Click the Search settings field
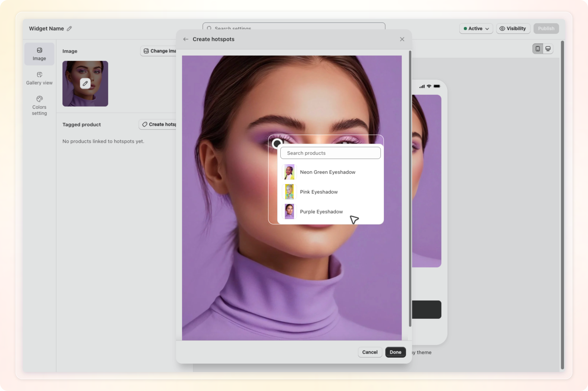The height and width of the screenshot is (391, 588). (294, 26)
